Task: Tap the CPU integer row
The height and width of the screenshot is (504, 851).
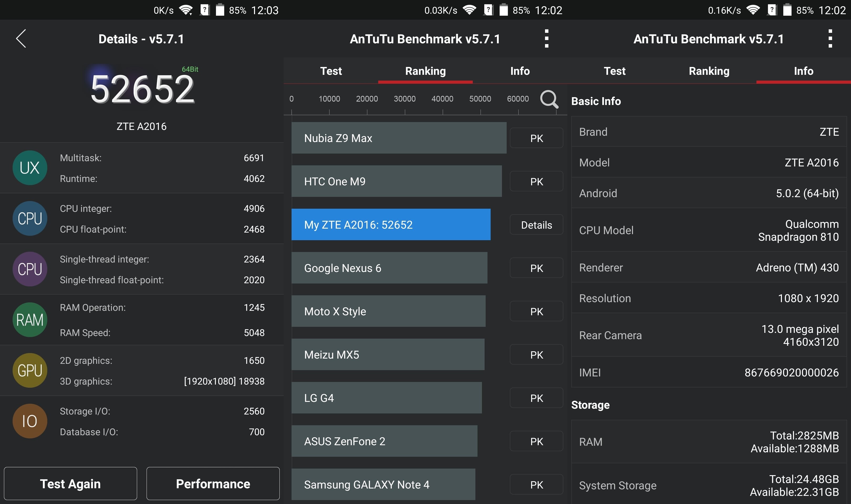Action: (162, 208)
